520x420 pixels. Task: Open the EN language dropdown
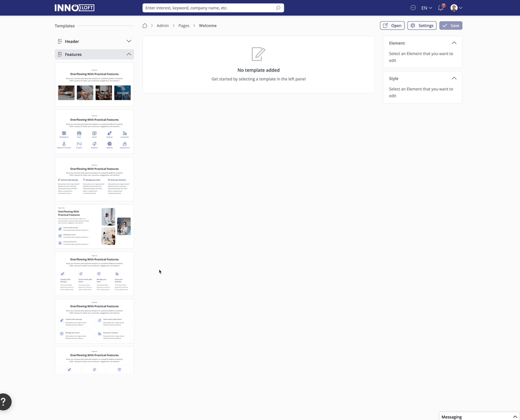click(426, 8)
